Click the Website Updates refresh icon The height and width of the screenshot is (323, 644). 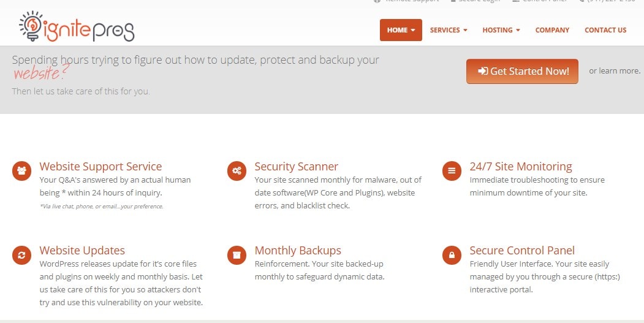point(22,255)
